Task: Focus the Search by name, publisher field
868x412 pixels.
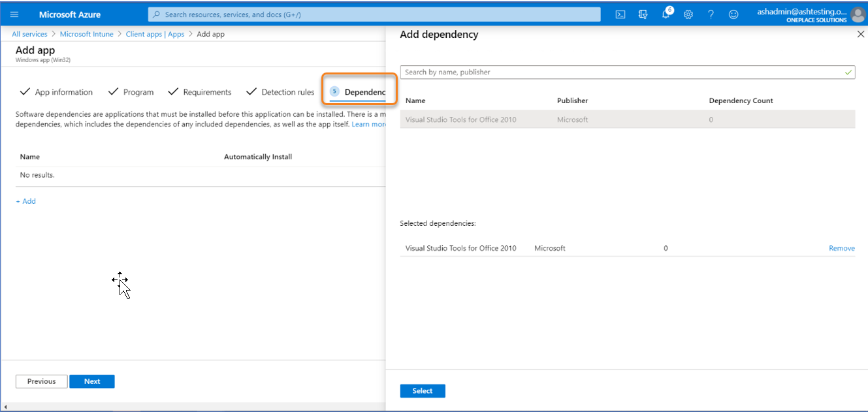Action: (628, 72)
